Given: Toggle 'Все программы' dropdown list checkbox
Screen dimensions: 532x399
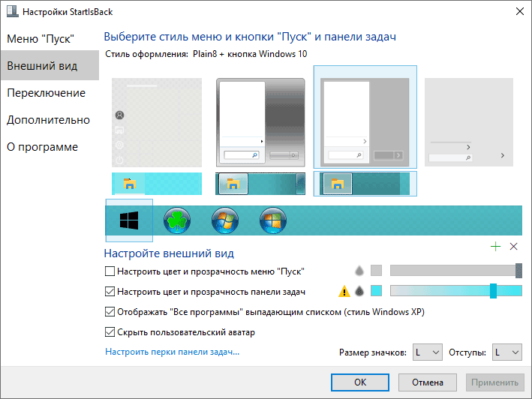Looking at the screenshot, I should (110, 311).
